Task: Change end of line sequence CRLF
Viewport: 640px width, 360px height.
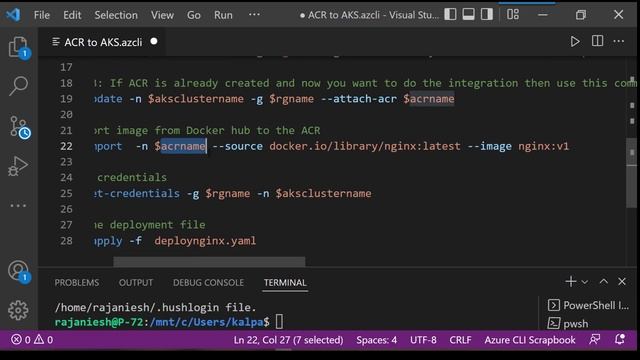Action: pyautogui.click(x=460, y=340)
